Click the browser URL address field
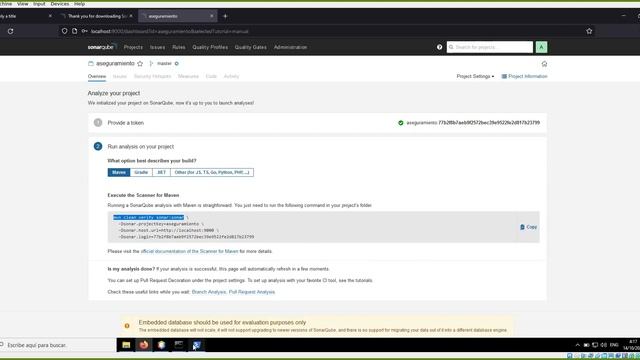 pos(327,31)
